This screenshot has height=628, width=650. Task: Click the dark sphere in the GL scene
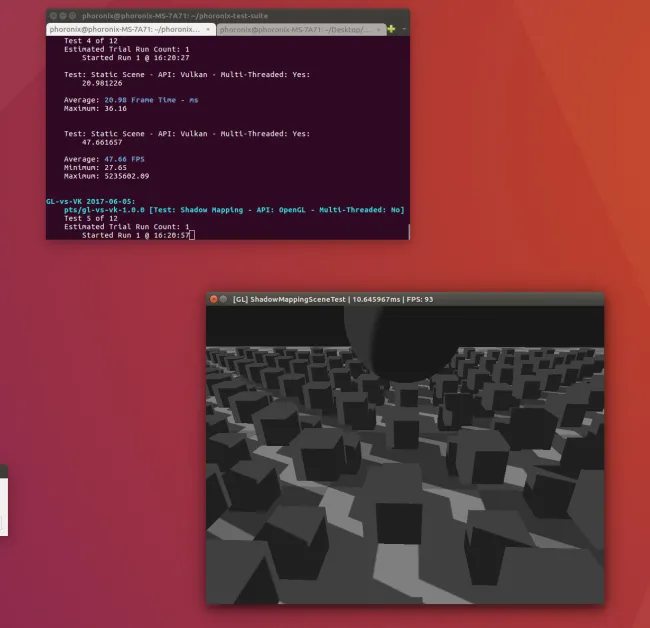(392, 345)
